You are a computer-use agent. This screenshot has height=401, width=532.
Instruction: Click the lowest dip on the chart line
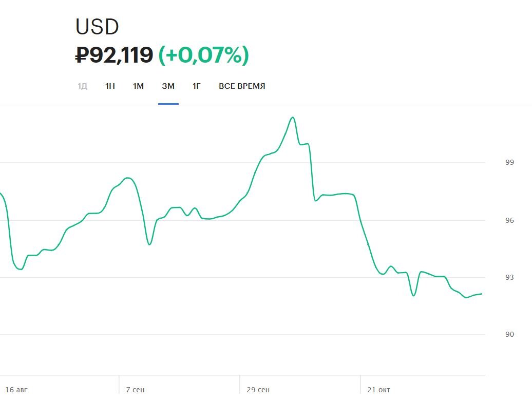pyautogui.click(x=414, y=296)
